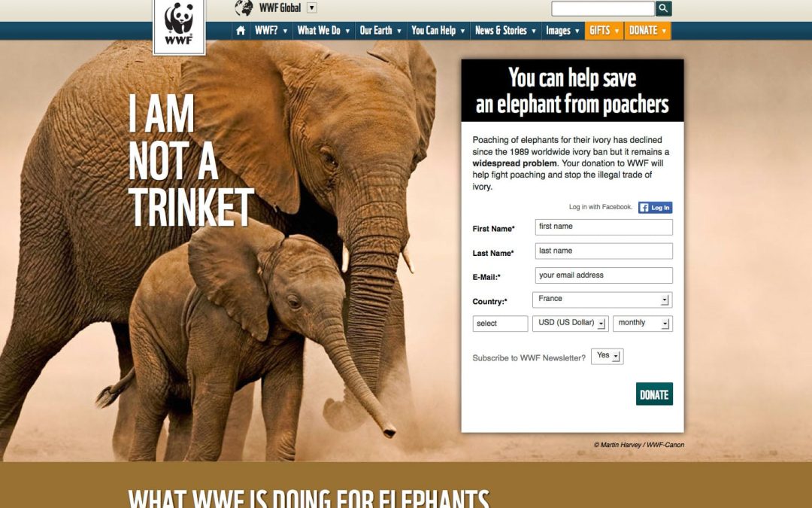The image size is (812, 508).
Task: Click the donation amount select field
Action: 500,324
